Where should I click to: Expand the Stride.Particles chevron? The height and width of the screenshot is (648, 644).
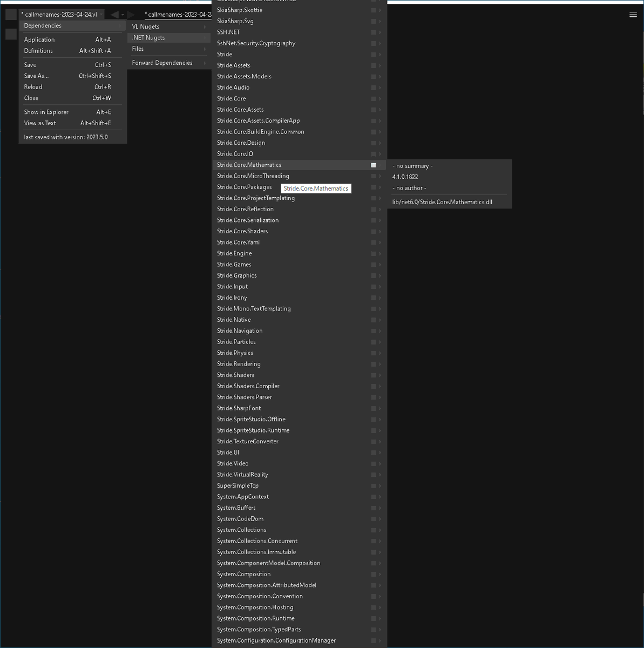coord(380,342)
